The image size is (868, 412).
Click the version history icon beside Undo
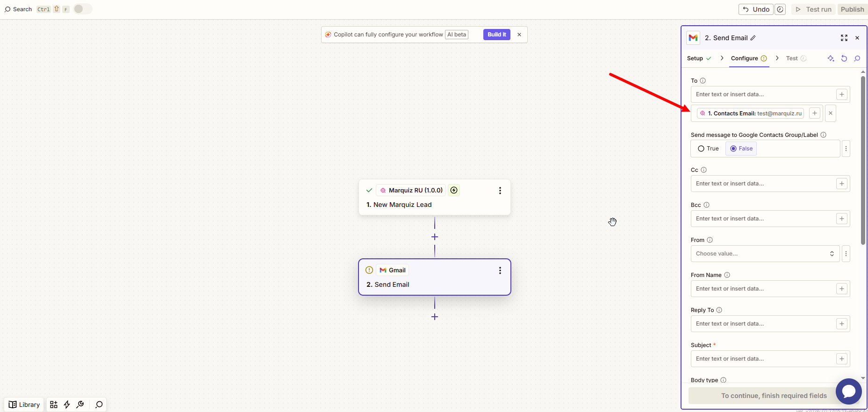[x=780, y=9]
